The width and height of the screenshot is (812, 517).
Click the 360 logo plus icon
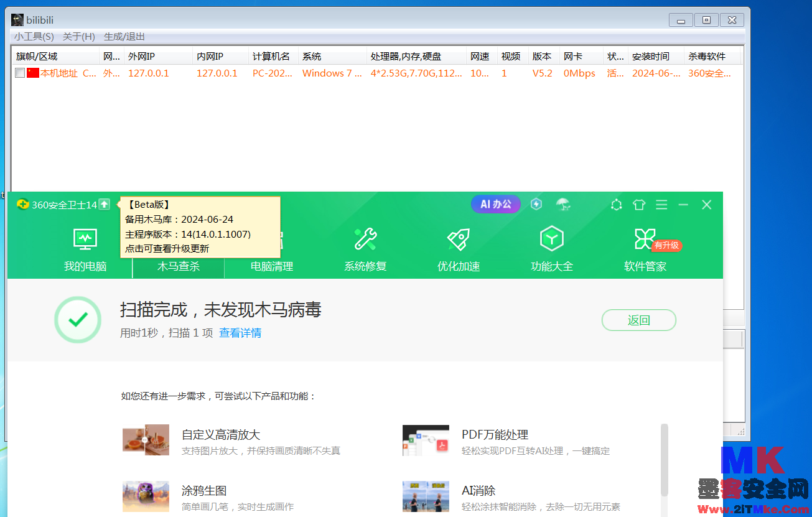(x=23, y=204)
